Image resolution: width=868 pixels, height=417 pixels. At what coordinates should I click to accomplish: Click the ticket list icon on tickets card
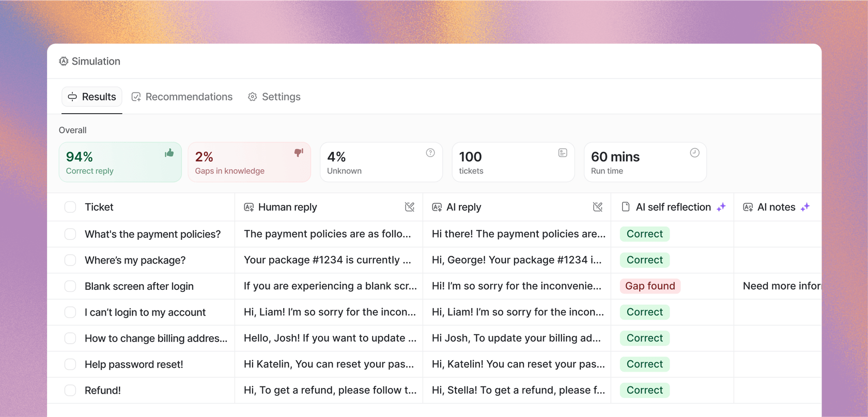click(563, 153)
